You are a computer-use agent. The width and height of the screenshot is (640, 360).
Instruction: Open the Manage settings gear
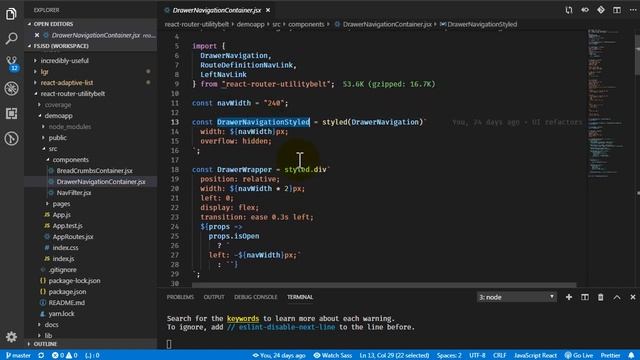[x=11, y=337]
